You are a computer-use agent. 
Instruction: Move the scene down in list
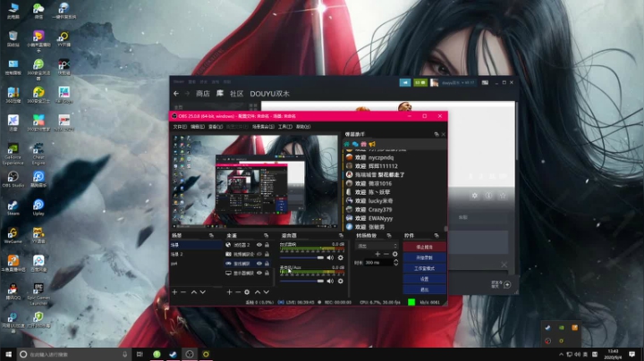tap(202, 292)
